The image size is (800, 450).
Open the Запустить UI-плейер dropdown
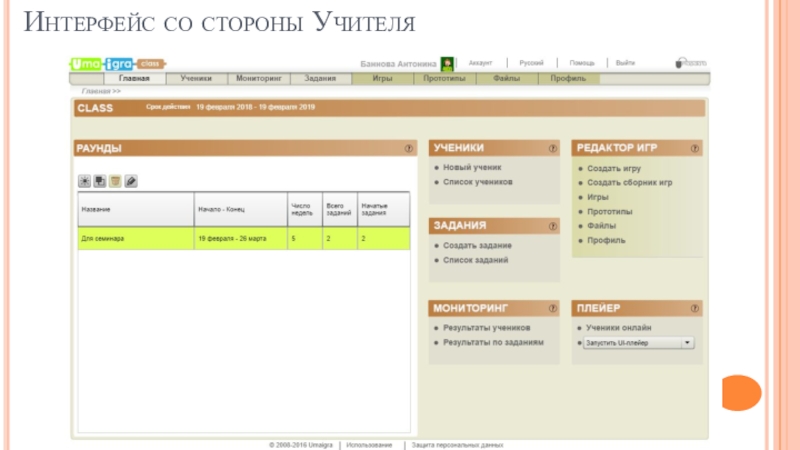coord(687,343)
